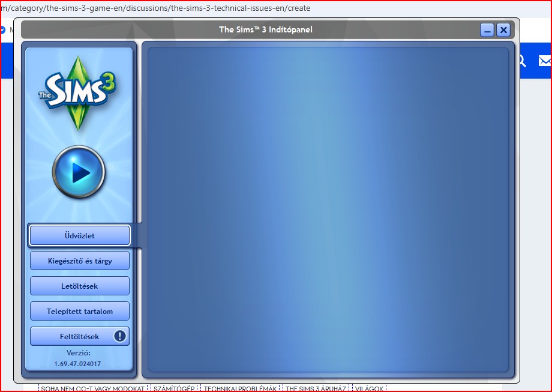Open the Kiegészítő és tárgy tab
Image resolution: width=552 pixels, height=392 pixels.
(x=79, y=261)
